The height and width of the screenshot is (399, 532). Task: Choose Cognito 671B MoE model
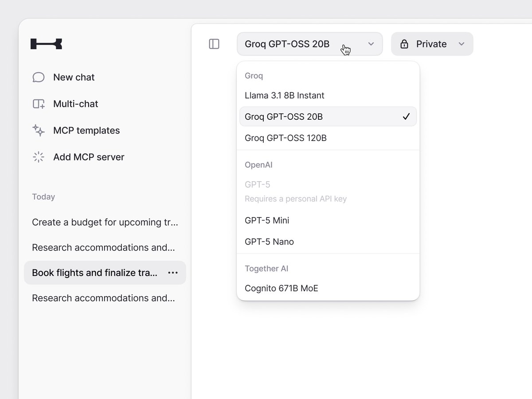click(x=328, y=288)
